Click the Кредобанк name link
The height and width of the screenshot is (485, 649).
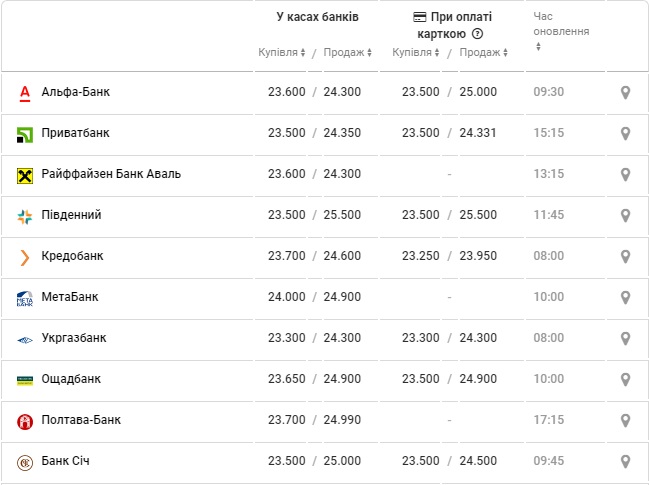(72, 256)
